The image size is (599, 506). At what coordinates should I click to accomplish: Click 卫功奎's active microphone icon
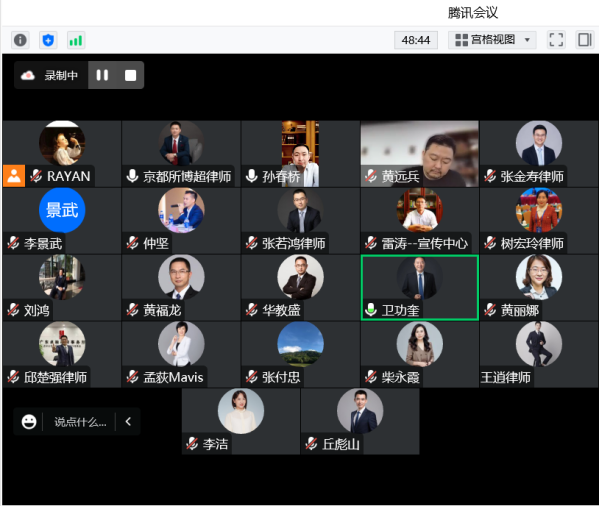point(371,310)
